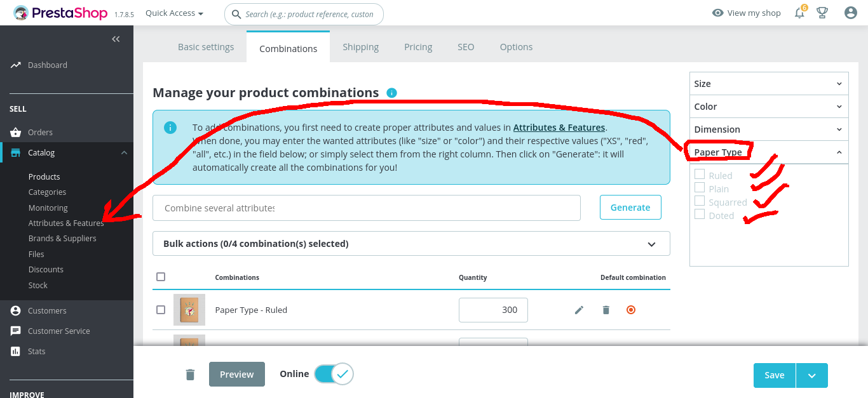Screen dimensions: 868x398
Task: Click the Combine several attributes input field
Action: tap(366, 208)
